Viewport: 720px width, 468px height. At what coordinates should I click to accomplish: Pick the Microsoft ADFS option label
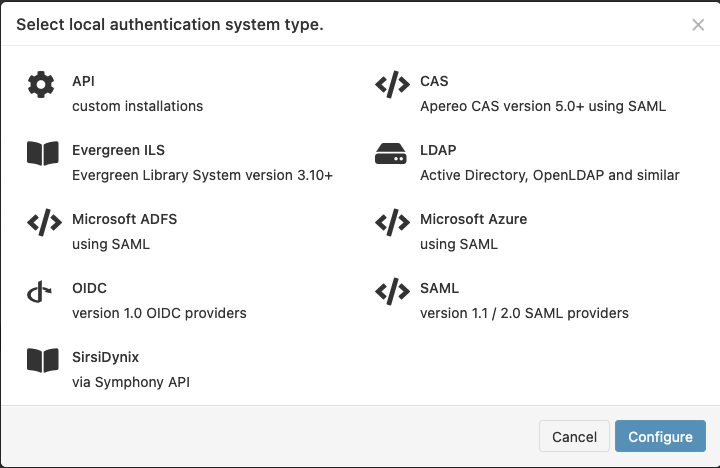pos(124,219)
